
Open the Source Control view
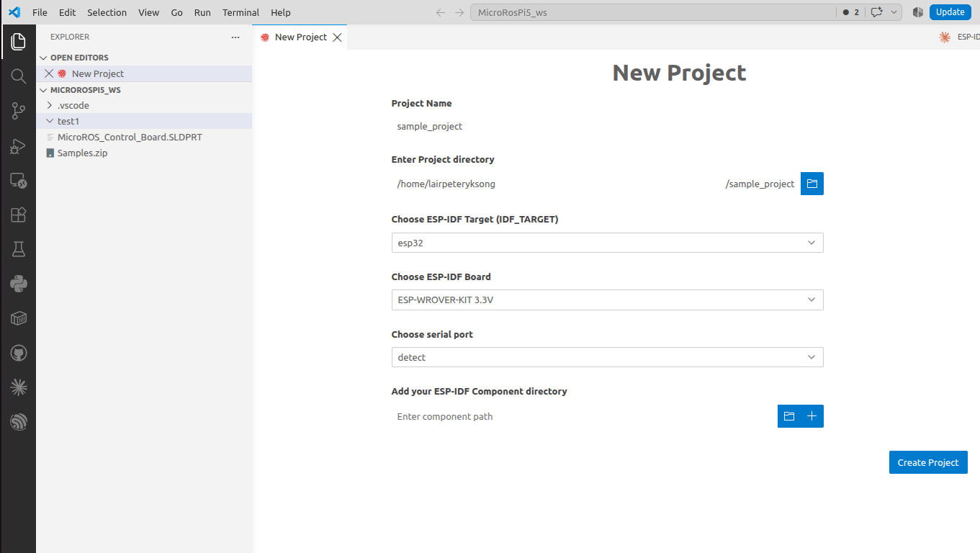click(18, 111)
